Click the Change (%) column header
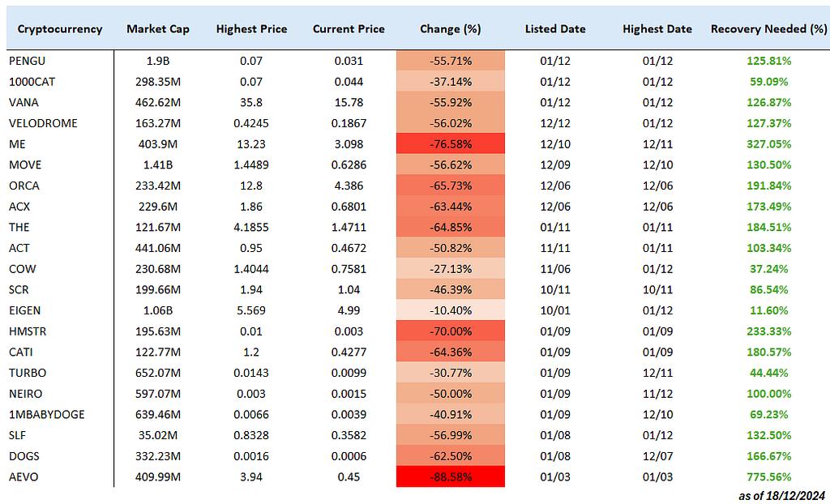The width and height of the screenshot is (830, 504). (x=450, y=29)
